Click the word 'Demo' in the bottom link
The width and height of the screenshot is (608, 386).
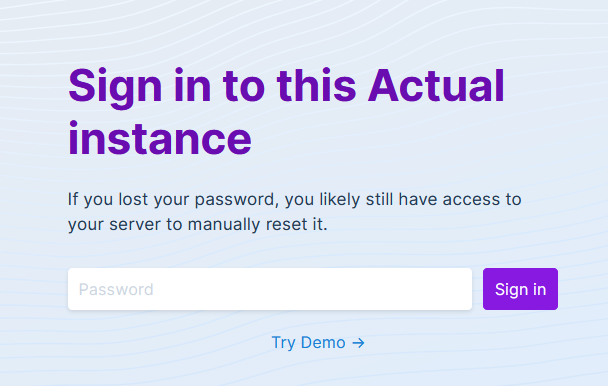[x=323, y=343]
